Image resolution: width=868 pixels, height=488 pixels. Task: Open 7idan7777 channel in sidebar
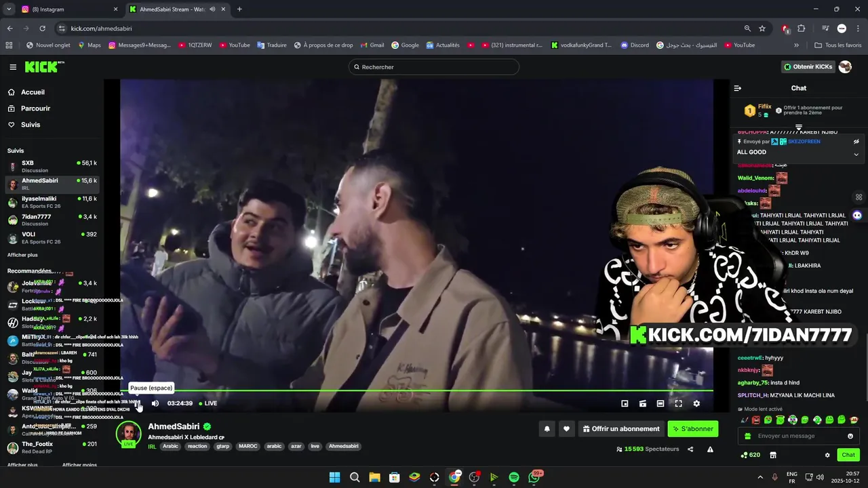[x=52, y=220]
